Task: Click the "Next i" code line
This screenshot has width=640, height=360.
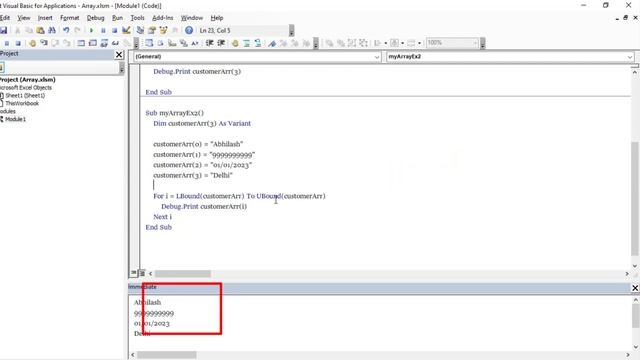Action: (x=162, y=217)
